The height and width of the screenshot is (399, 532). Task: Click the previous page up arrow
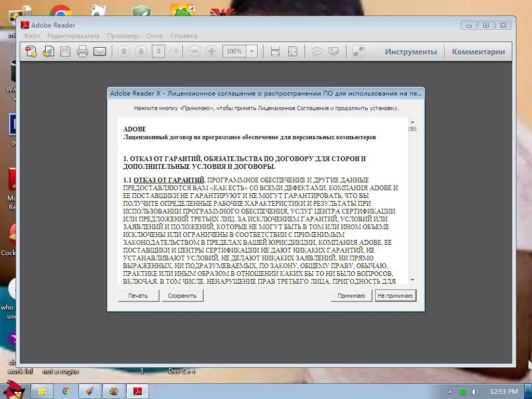124,51
